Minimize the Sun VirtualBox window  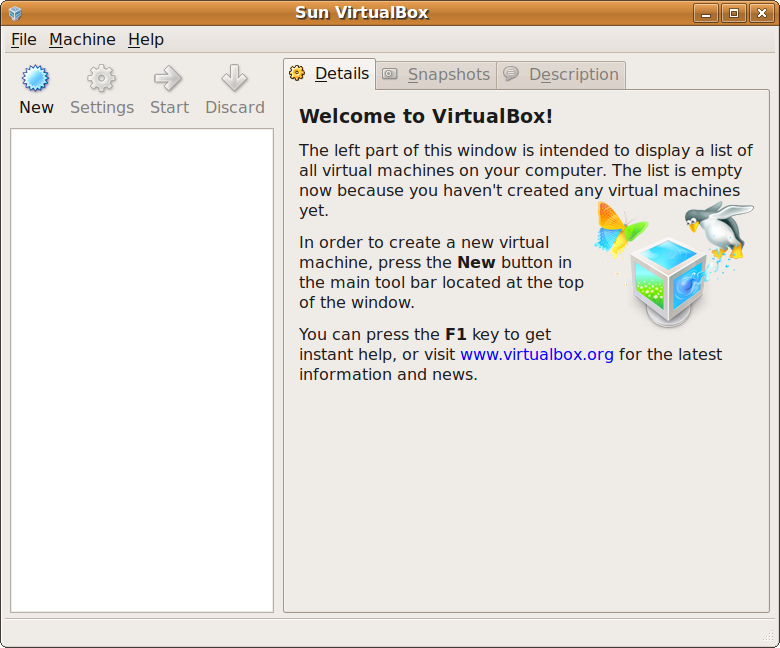[706, 13]
